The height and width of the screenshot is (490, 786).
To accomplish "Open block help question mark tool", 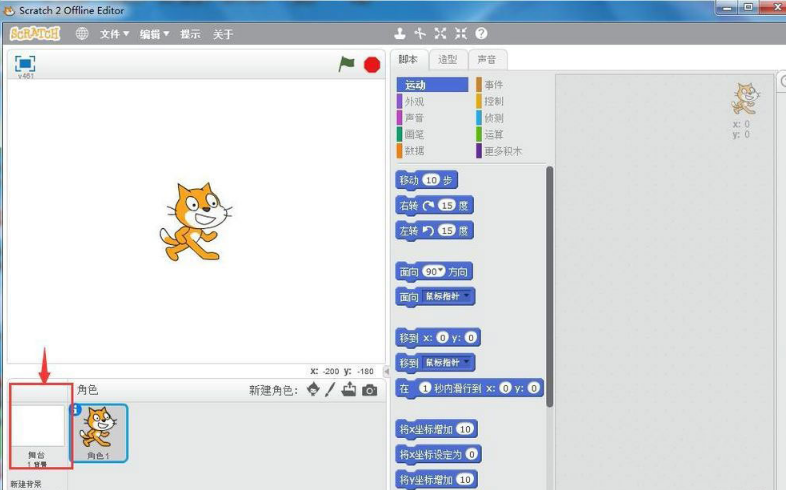I will pyautogui.click(x=481, y=33).
